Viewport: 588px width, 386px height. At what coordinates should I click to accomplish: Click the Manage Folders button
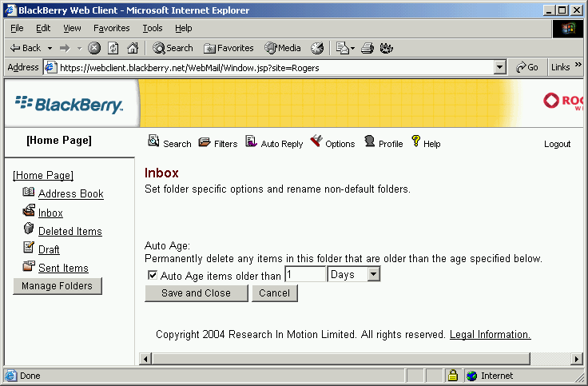click(x=57, y=286)
